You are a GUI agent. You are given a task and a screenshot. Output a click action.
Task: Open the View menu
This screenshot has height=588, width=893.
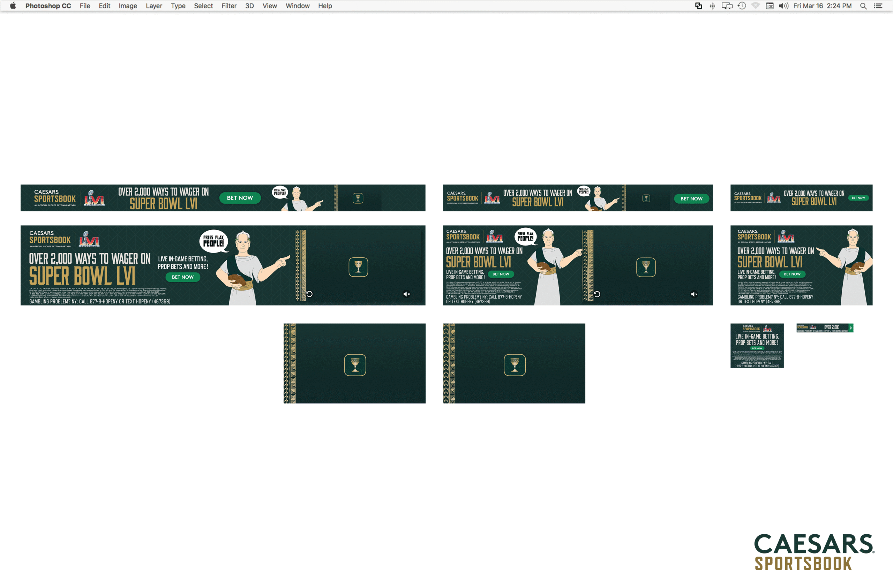(x=270, y=6)
